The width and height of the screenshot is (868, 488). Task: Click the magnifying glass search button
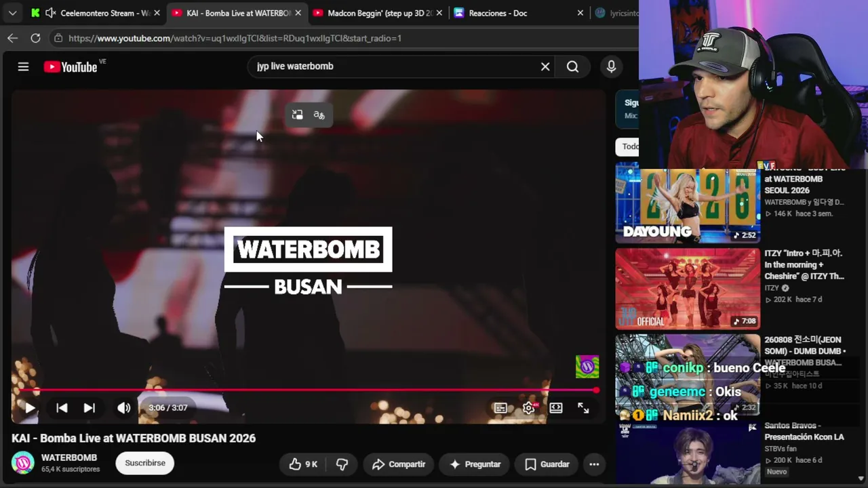tap(573, 66)
